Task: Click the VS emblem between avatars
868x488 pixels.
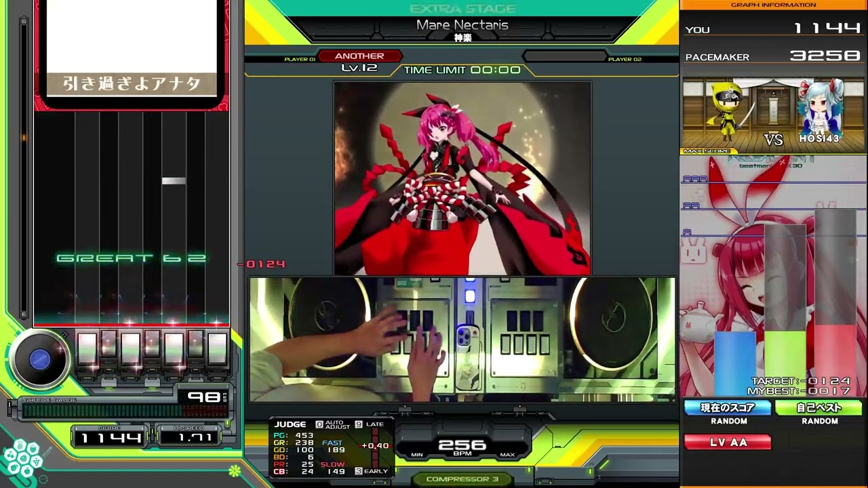Action: click(773, 140)
